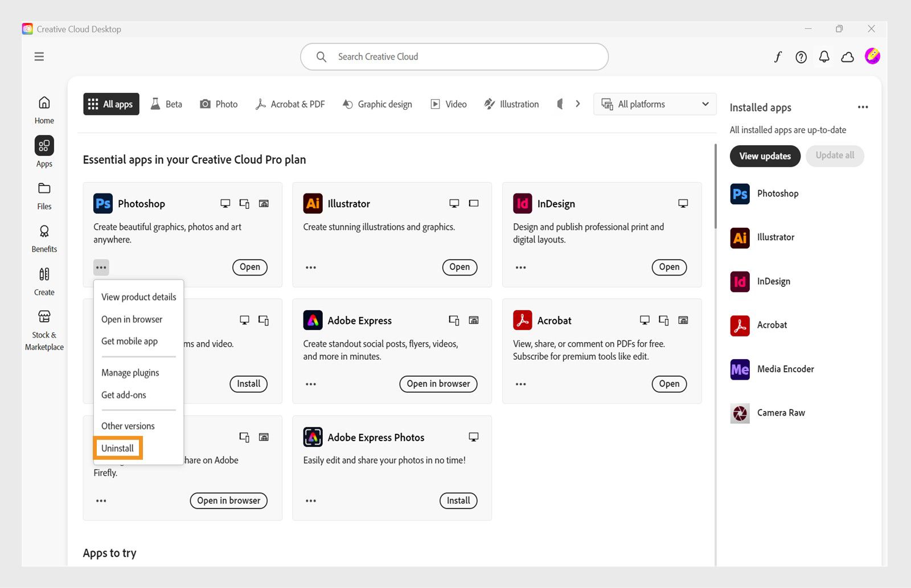Click the Adobe Fonts icon

pos(778,57)
